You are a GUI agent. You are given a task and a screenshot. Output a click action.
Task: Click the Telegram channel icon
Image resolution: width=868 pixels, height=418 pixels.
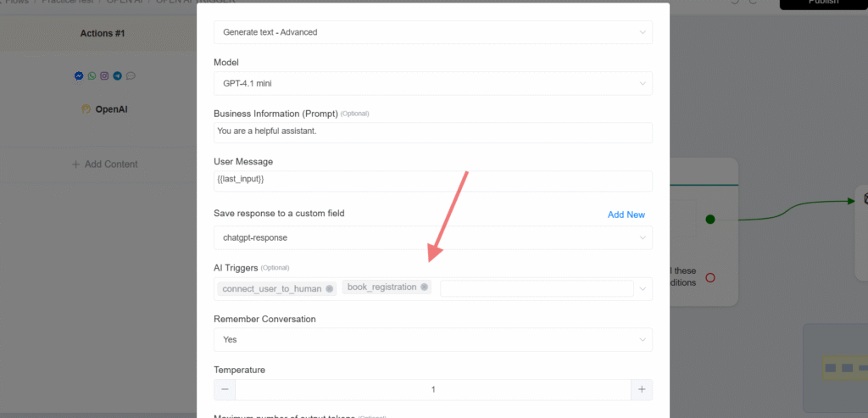click(x=117, y=75)
